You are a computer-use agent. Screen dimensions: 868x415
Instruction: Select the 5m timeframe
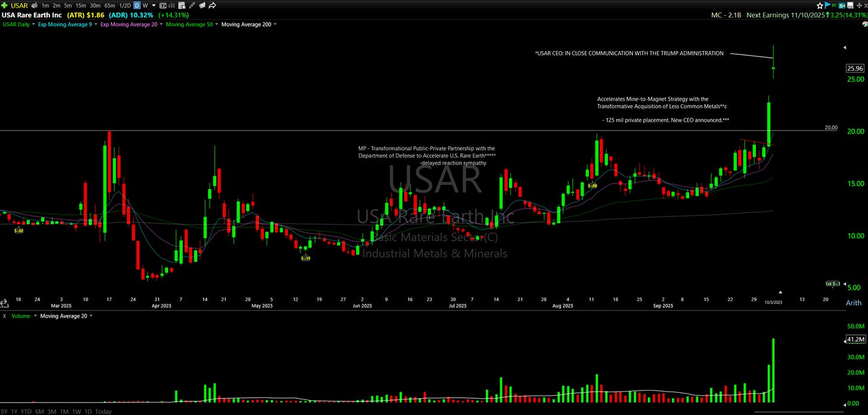pos(68,5)
